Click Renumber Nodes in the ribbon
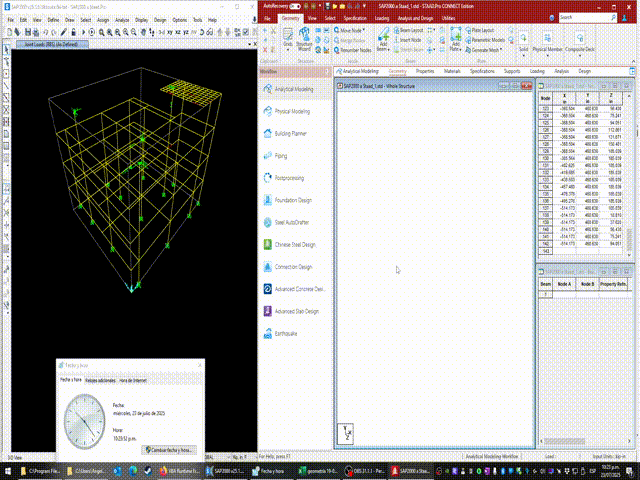This screenshot has height=480, width=640. click(353, 50)
